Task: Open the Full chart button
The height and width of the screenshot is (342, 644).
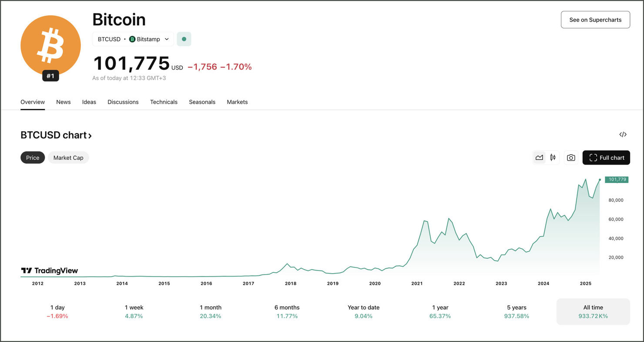Action: [606, 158]
